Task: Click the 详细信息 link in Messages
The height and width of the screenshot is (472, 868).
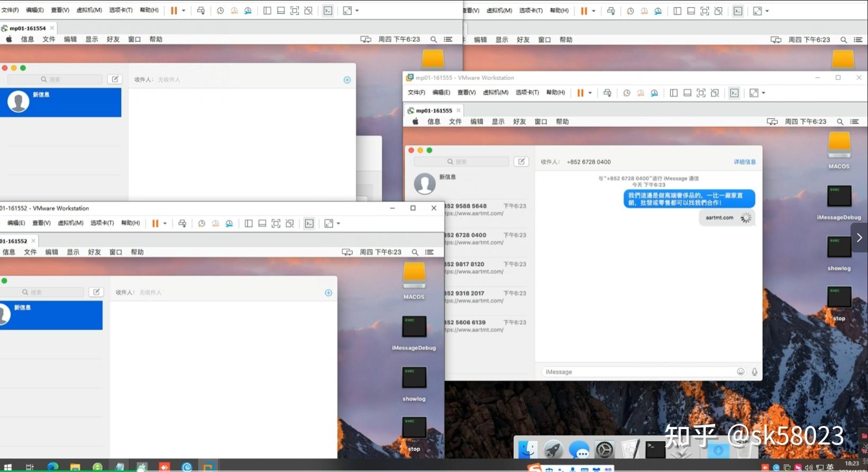Action: [x=745, y=162]
